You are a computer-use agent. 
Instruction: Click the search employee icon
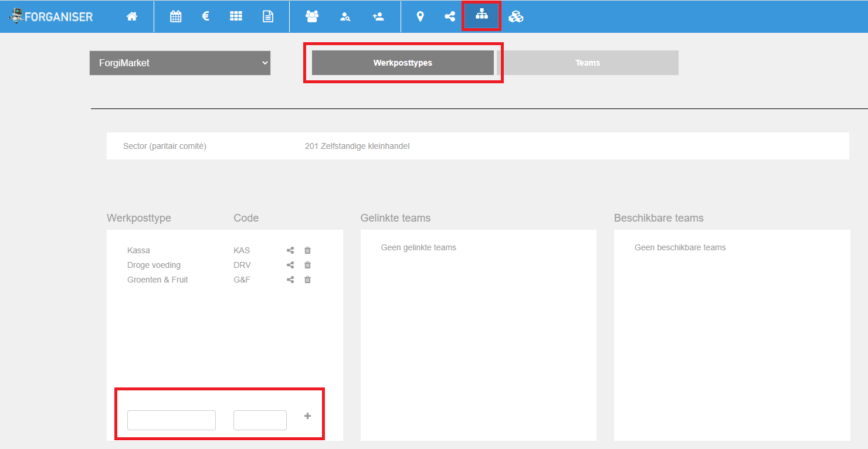pyautogui.click(x=345, y=16)
